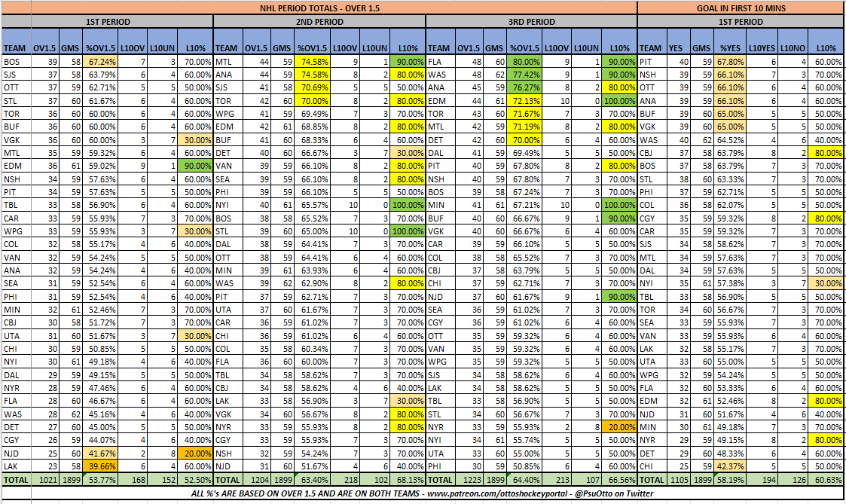The image size is (846, 504).
Task: Select the total L10% cell 52.50%
Action: tap(195, 480)
